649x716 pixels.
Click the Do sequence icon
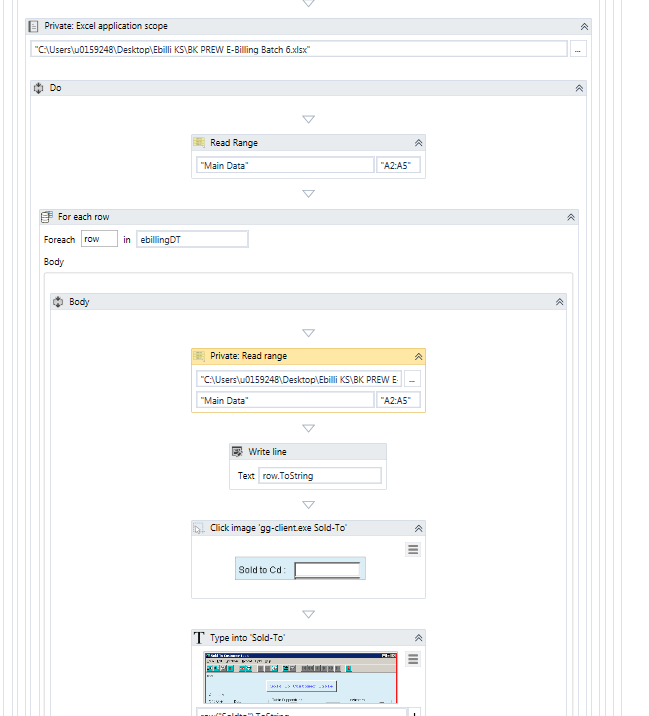click(39, 88)
